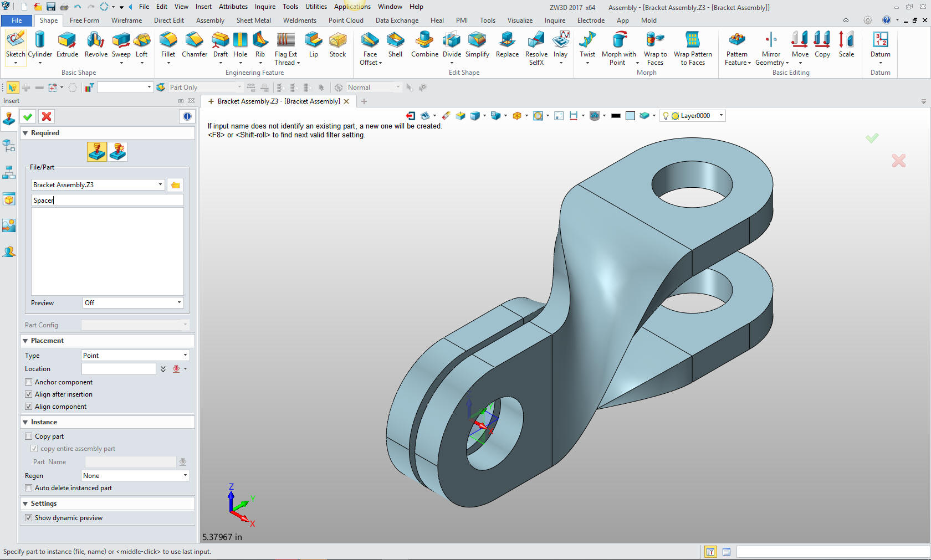Switch to the Assembly ribbon tab
931x560 pixels.
[x=210, y=20]
